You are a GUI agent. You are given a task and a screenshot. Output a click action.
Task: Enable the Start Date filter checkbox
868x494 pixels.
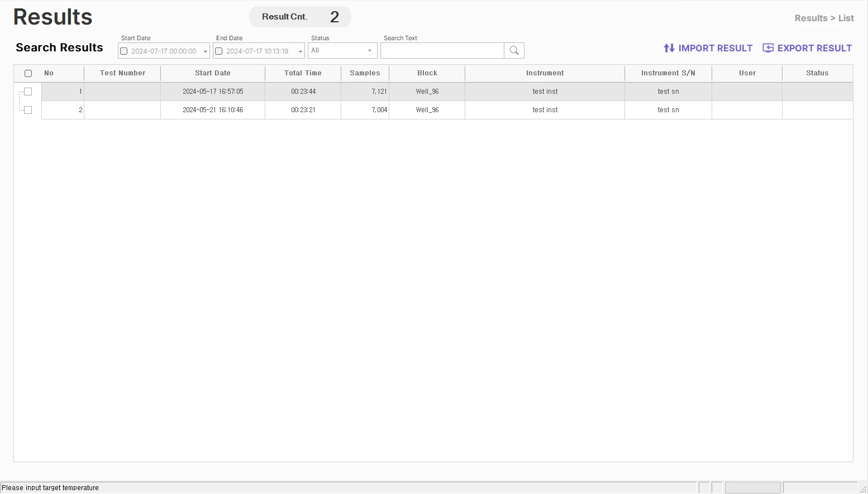point(124,51)
